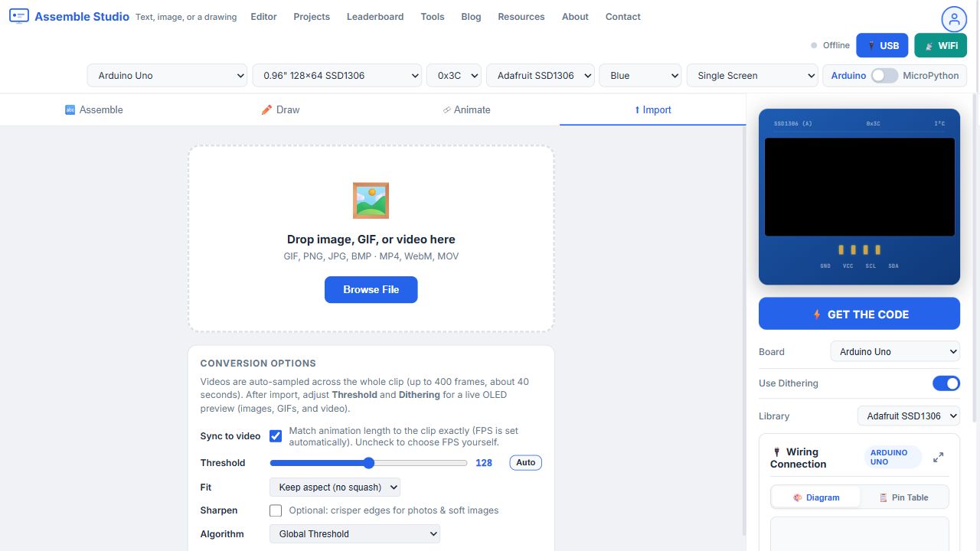
Task: Click the Threshold slider track
Action: pos(368,463)
